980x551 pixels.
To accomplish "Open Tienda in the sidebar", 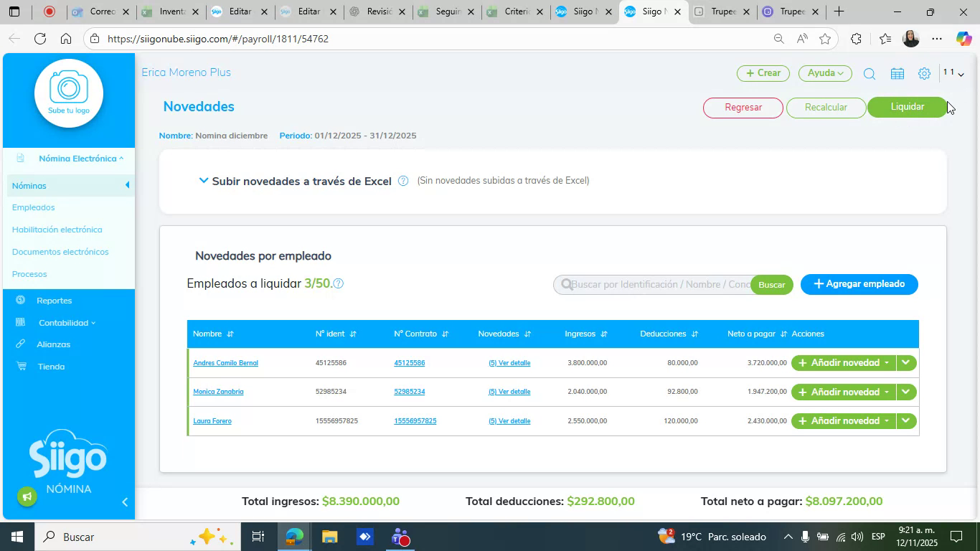I will coord(51,367).
